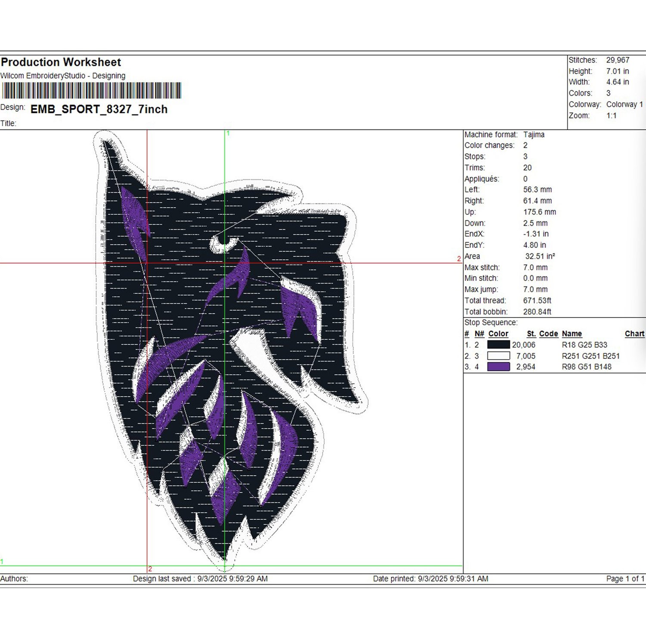
Task: Select the EndX value "-1.31 in"
Action: [x=536, y=234]
